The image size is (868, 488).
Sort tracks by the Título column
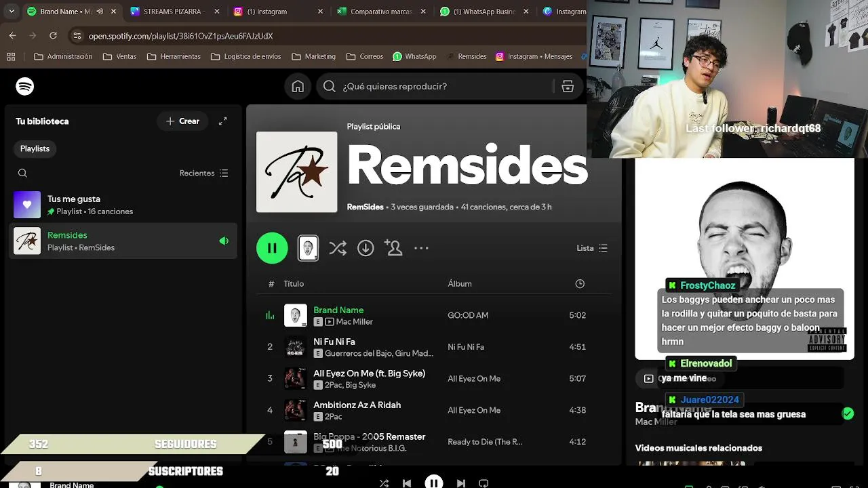coord(294,283)
